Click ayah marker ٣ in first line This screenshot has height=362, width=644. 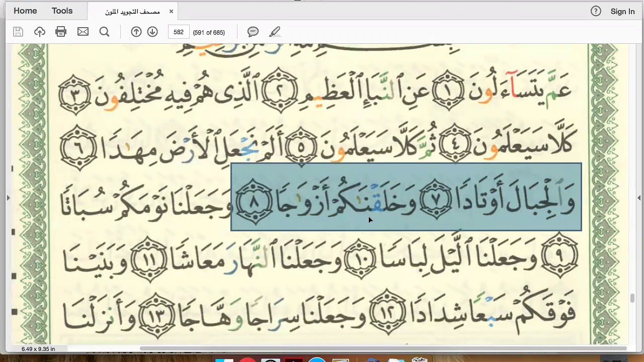pos(75,94)
